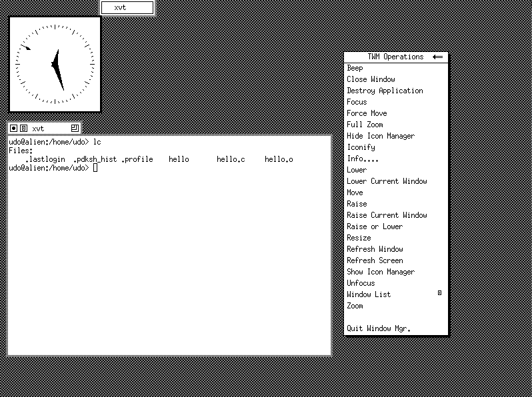532x397 pixels.
Task: Choose the Info.... menu entry
Action: pos(396,159)
